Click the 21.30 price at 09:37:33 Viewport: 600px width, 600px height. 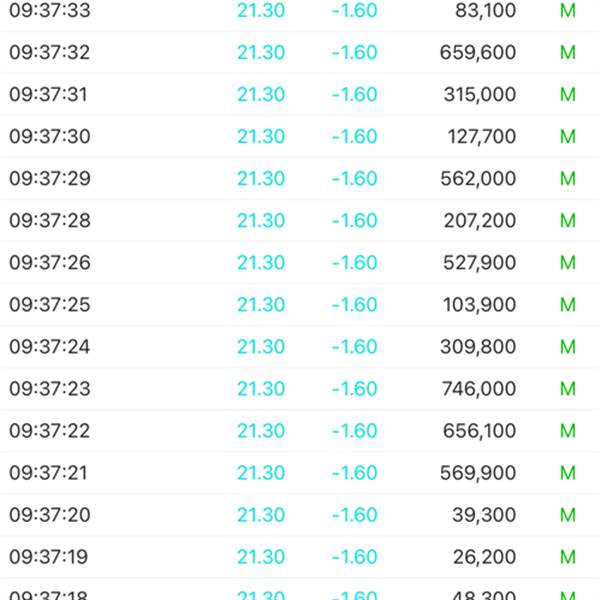261,11
